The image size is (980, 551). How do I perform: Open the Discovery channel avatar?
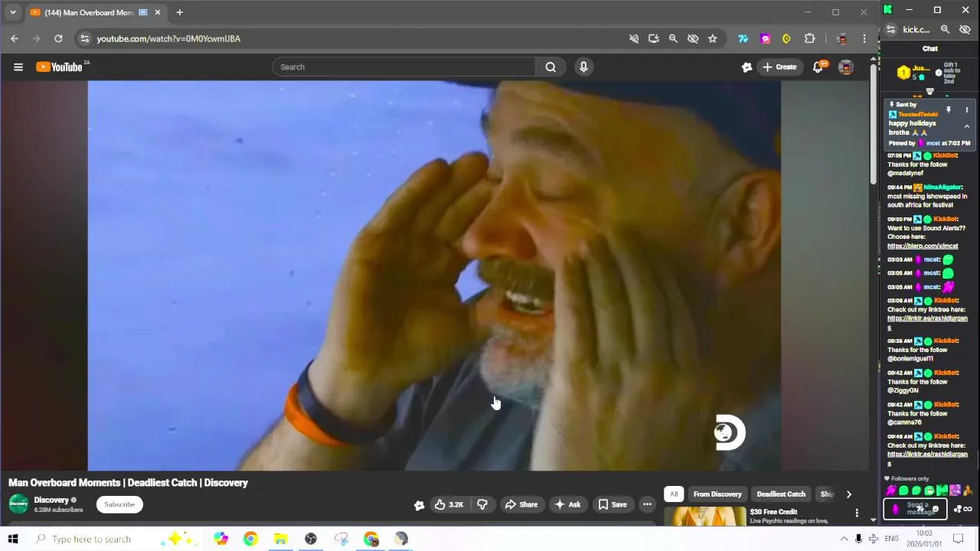[x=18, y=504]
